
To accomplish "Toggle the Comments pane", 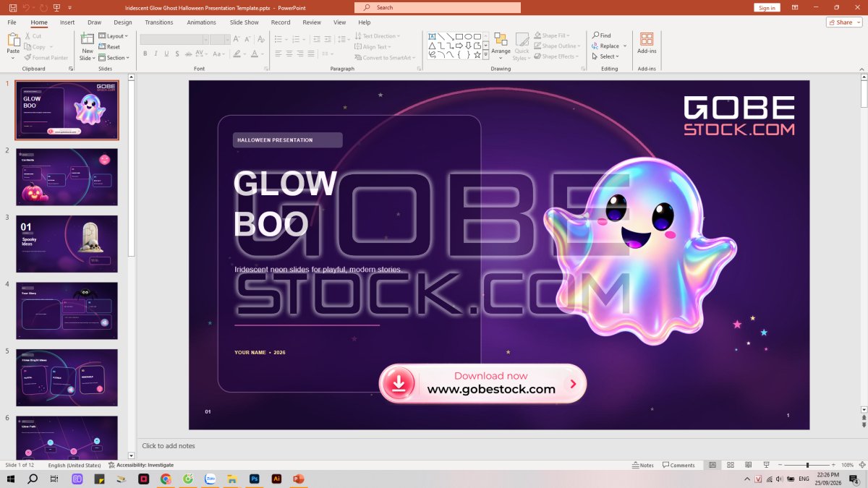I will [x=678, y=465].
